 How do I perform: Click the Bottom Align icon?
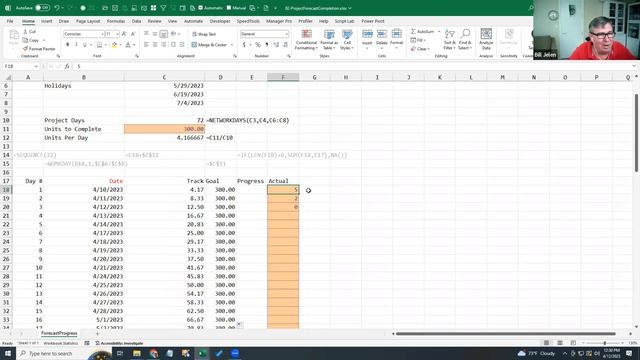tap(164, 34)
